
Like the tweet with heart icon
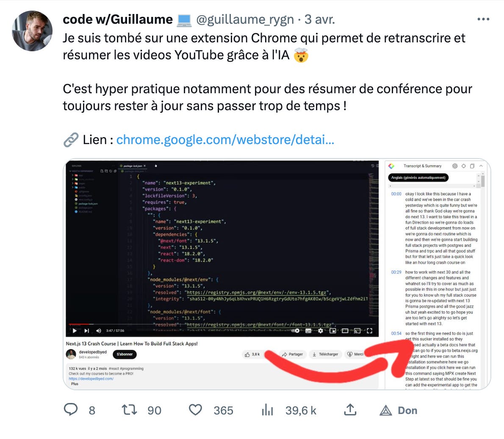click(x=195, y=410)
